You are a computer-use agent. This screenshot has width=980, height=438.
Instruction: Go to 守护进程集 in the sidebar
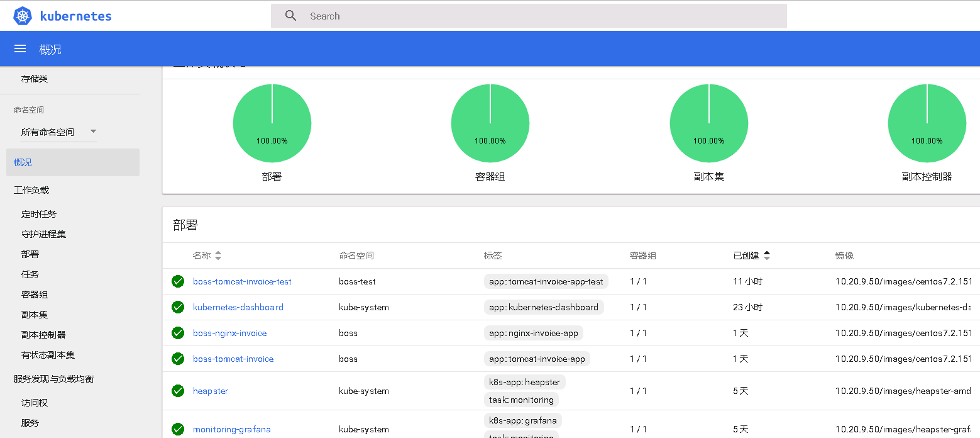(43, 234)
